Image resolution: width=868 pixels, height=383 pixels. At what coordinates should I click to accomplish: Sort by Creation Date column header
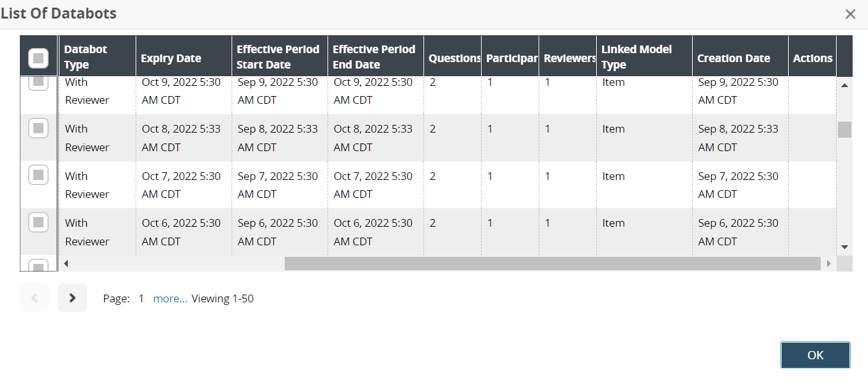[x=733, y=58]
